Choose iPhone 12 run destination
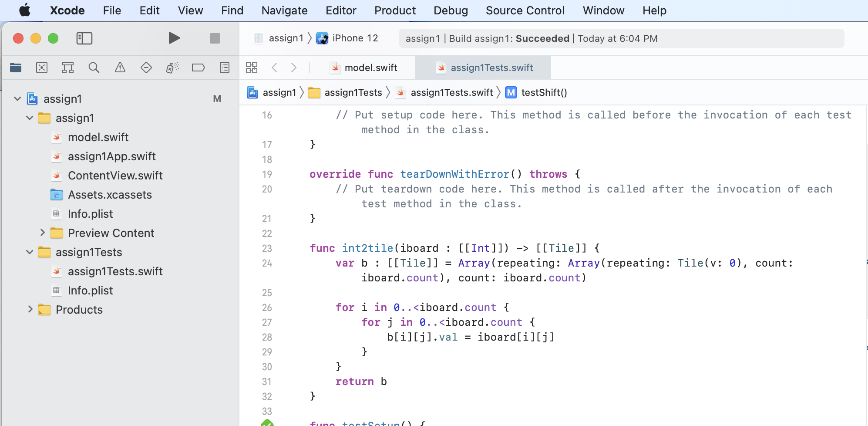 (347, 38)
